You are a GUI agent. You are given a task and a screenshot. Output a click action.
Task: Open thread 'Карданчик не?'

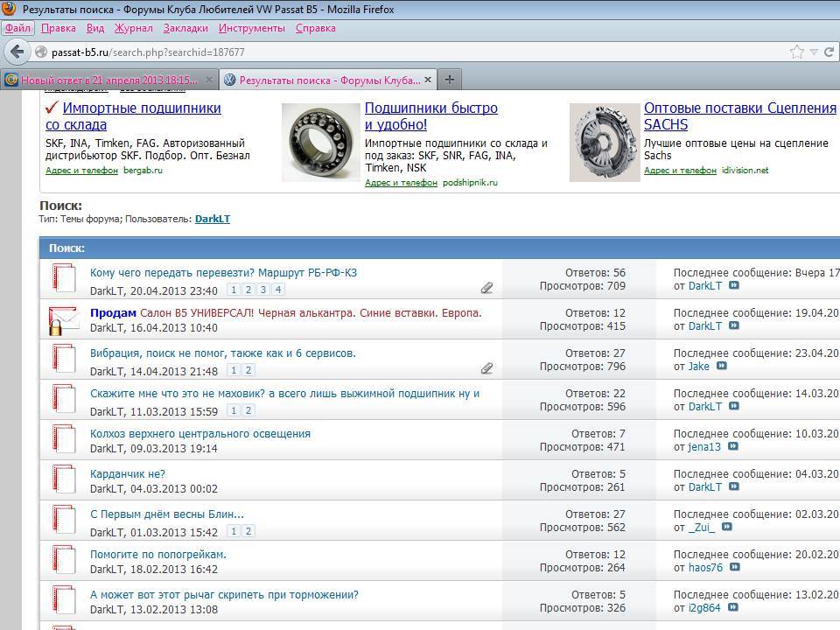[x=128, y=473]
